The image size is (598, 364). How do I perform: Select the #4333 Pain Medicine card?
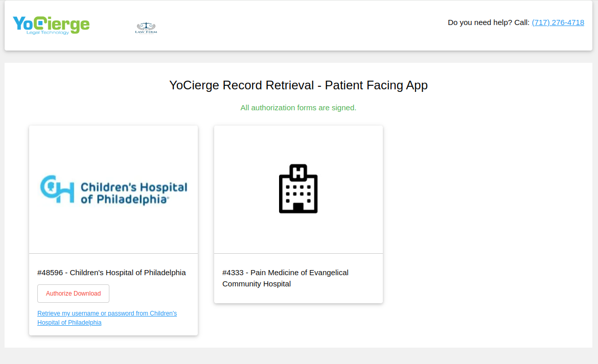(298, 213)
